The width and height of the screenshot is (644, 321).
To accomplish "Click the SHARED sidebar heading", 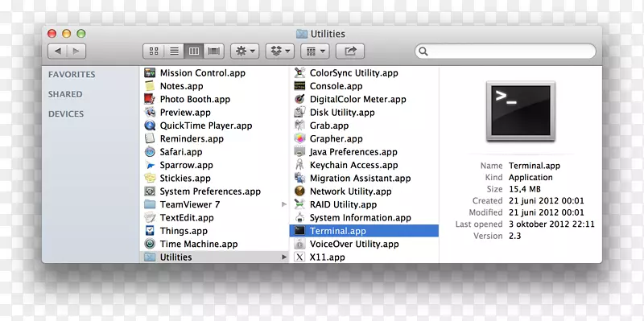I will 65,94.
